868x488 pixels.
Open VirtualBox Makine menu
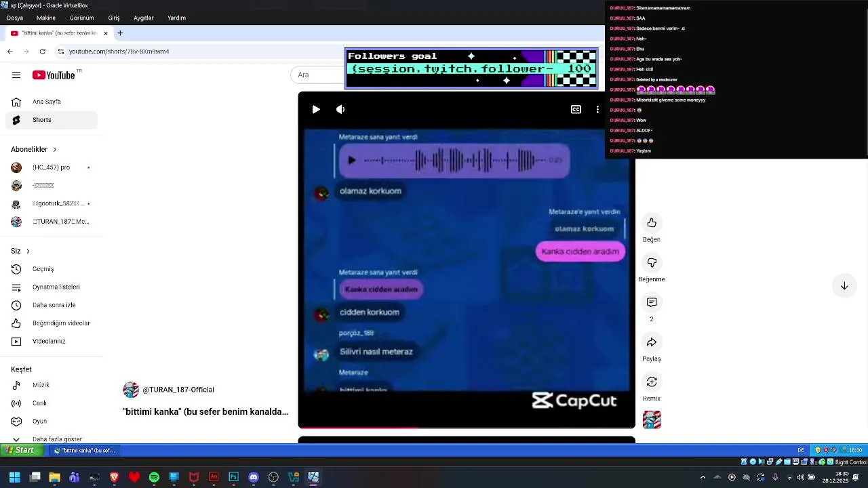pyautogui.click(x=46, y=18)
